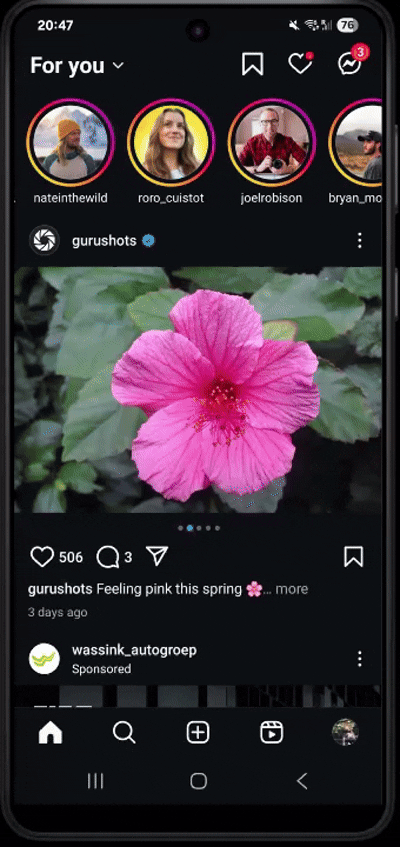
Task: Tap Android back navigation button
Action: 302,781
